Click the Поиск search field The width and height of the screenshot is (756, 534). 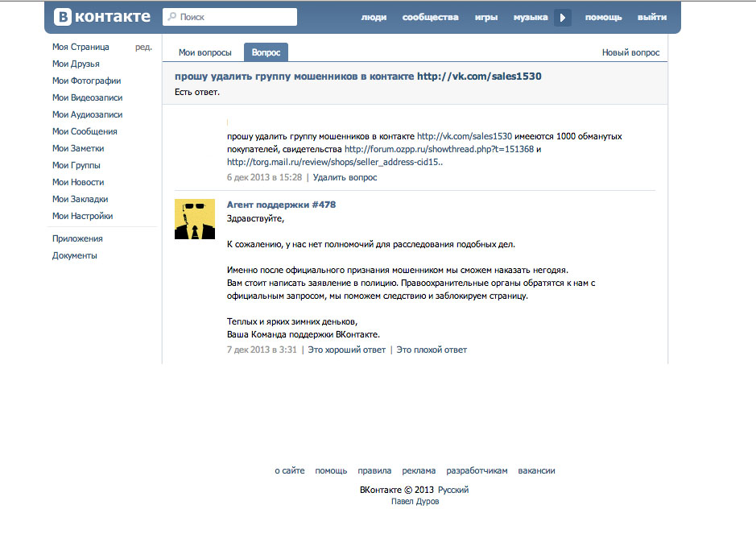click(x=230, y=17)
